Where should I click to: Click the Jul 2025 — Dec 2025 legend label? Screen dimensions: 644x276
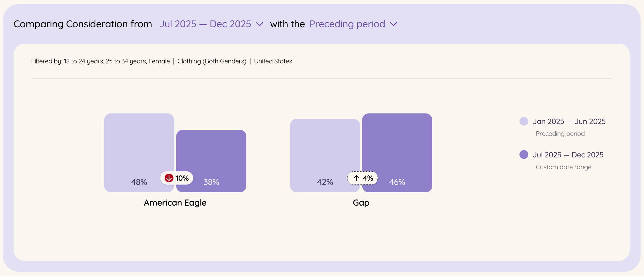pyautogui.click(x=568, y=155)
